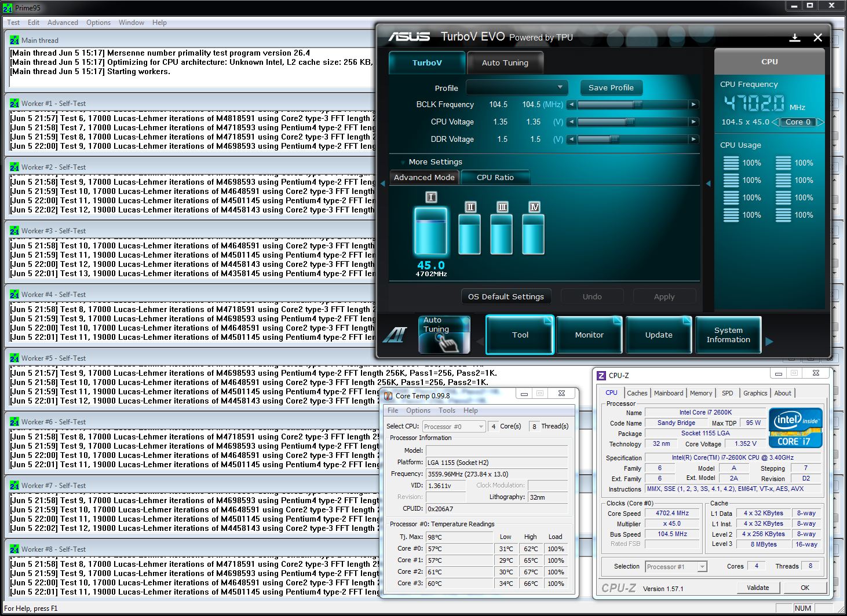This screenshot has height=616, width=847.
Task: Click the Core Temp title bar icon
Action: pyautogui.click(x=388, y=396)
